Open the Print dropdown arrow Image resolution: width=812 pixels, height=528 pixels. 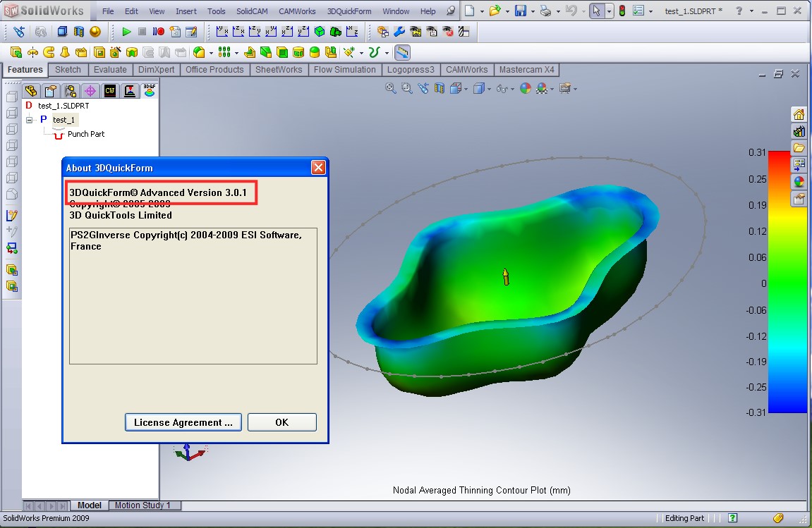[x=558, y=11]
